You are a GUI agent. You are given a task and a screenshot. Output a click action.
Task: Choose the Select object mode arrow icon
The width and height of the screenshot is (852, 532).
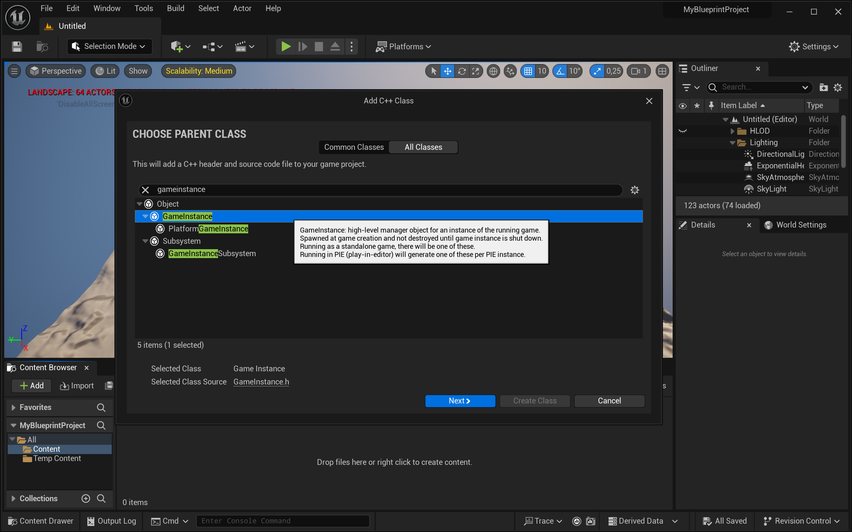[x=433, y=71]
